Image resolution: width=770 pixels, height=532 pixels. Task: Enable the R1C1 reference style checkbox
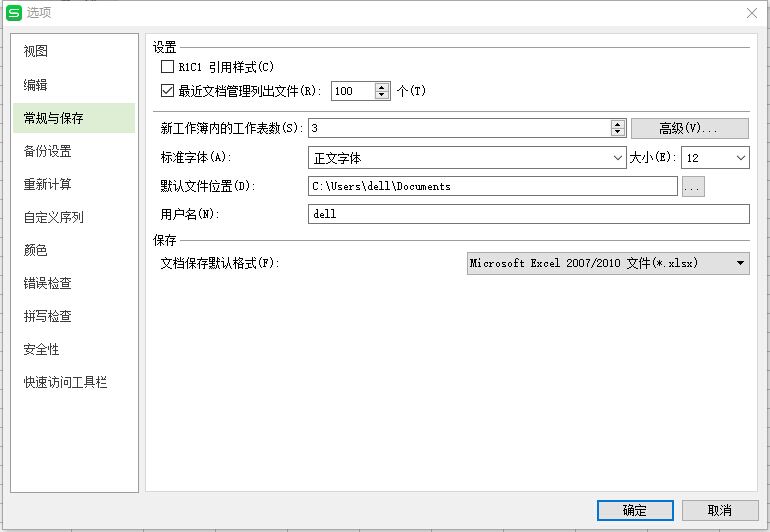(x=168, y=67)
